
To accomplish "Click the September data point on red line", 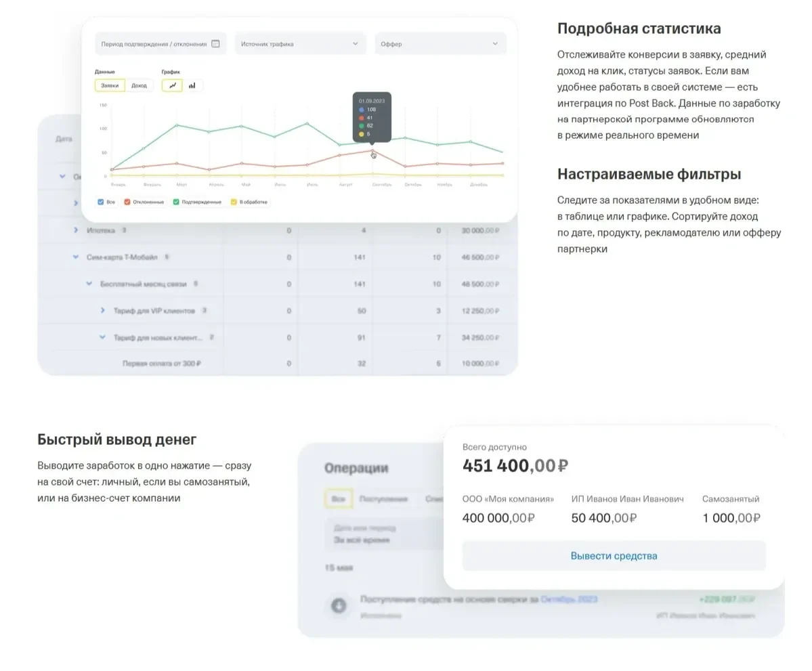I will coord(372,151).
